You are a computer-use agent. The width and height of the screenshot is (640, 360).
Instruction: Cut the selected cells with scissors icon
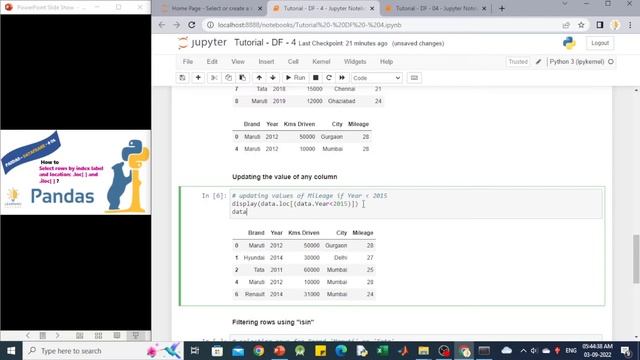point(214,78)
